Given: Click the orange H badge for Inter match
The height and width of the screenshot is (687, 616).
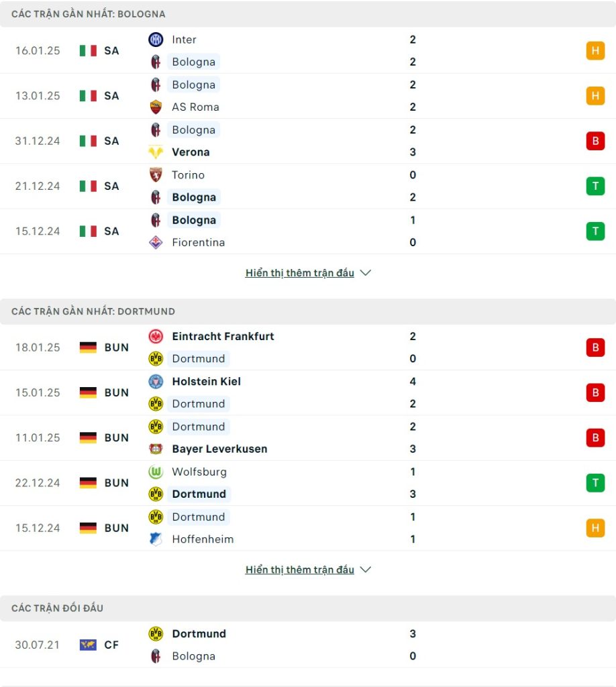Looking at the screenshot, I should [x=595, y=50].
